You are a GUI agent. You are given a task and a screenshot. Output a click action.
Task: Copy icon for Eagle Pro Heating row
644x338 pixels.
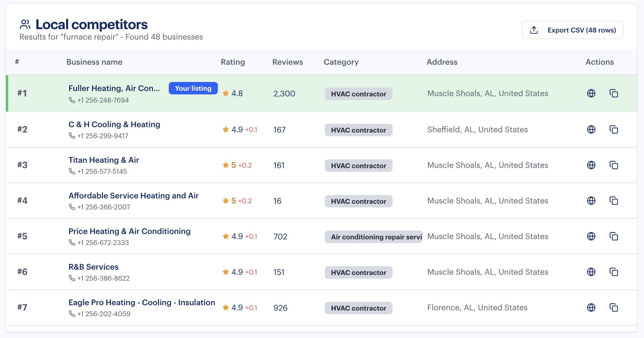tap(614, 307)
